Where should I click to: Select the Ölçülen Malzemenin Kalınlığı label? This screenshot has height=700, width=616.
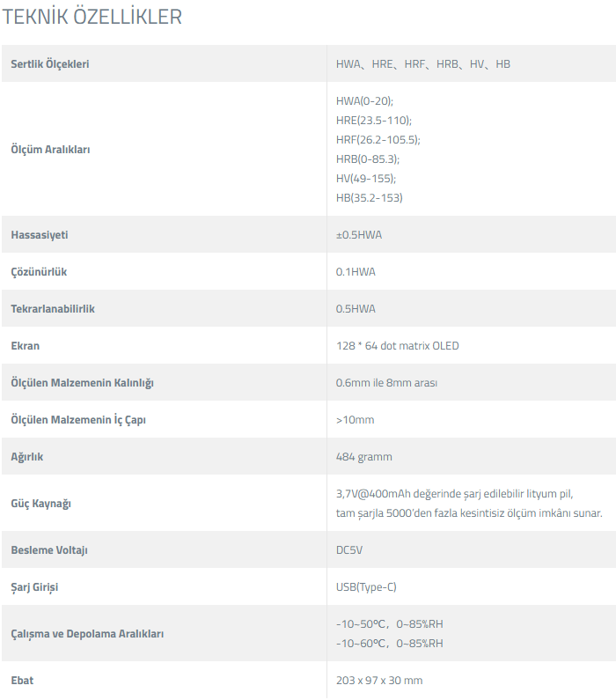click(x=82, y=383)
